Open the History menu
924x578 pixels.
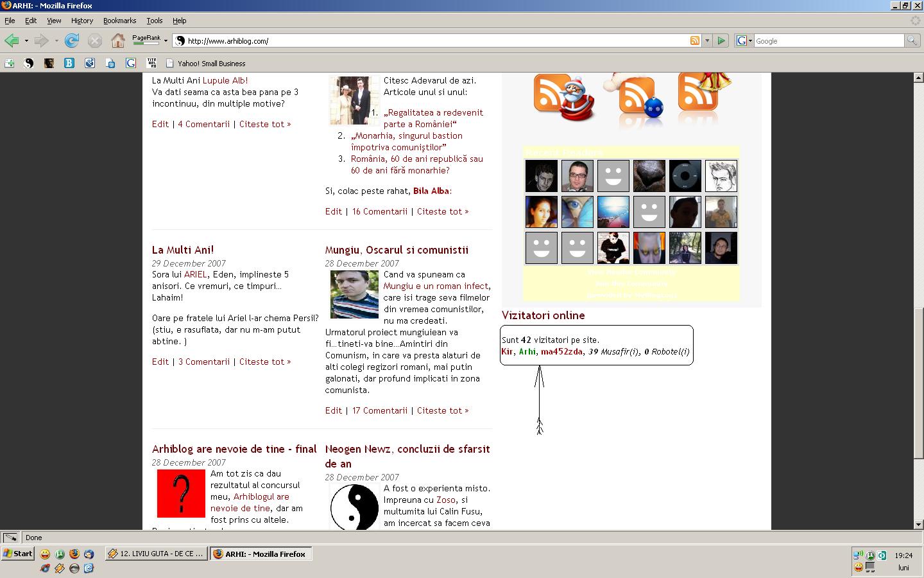pyautogui.click(x=82, y=21)
